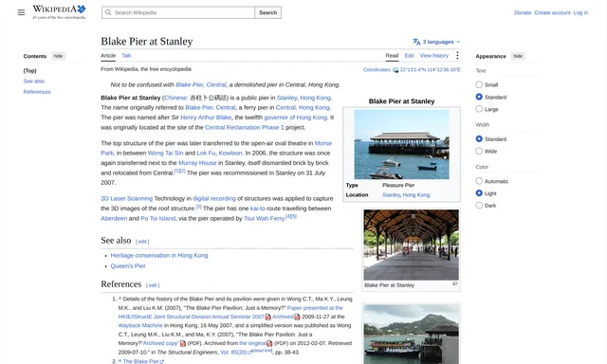Click the Wikipedia logo
Viewport: 607px width, 364px height.
[59, 12]
